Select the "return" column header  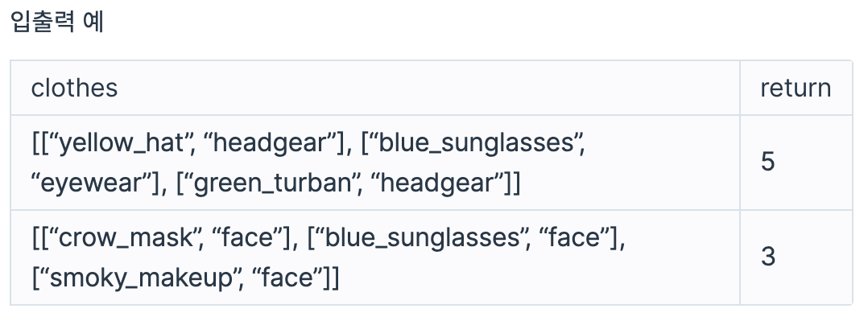point(796,88)
